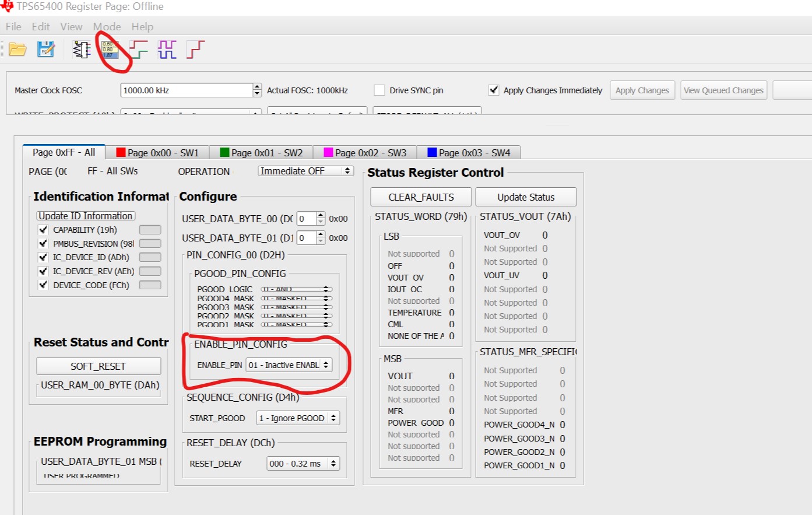Image resolution: width=812 pixels, height=515 pixels.
Task: Uncheck the CAPABILITY (19h) checkbox
Action: [x=43, y=230]
